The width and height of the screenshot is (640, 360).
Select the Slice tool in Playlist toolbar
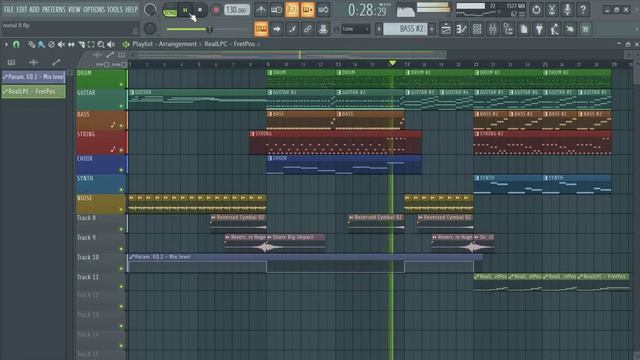click(81, 44)
